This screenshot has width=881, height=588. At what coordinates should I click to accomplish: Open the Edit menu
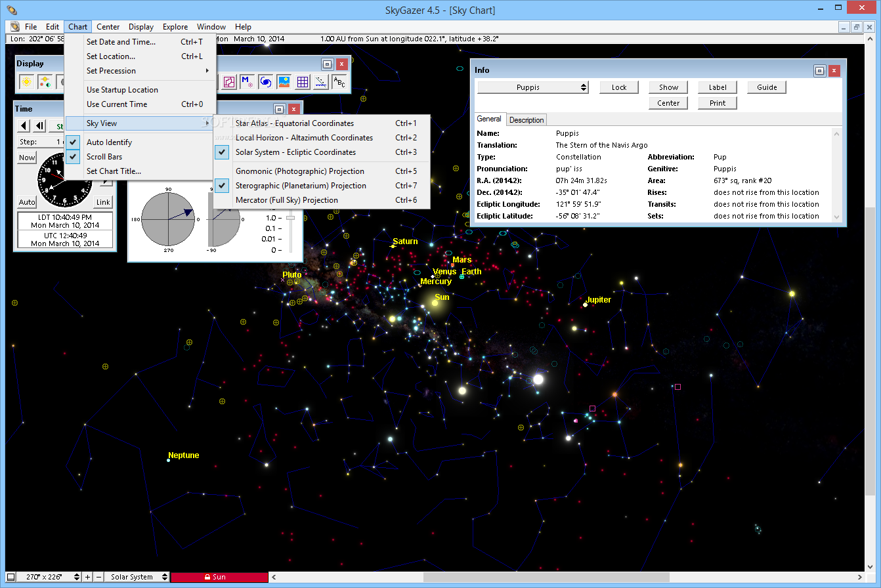(53, 27)
